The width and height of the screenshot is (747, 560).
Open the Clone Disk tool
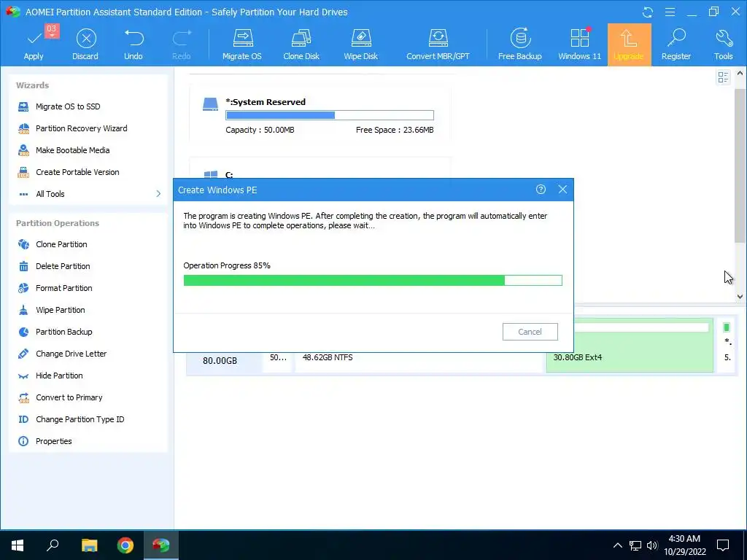(301, 44)
